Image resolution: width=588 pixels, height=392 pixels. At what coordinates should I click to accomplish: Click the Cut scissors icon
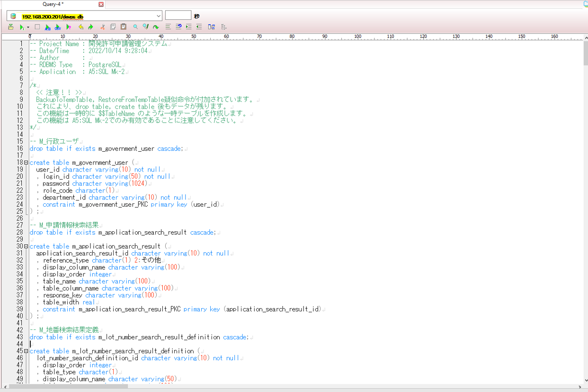(102, 27)
